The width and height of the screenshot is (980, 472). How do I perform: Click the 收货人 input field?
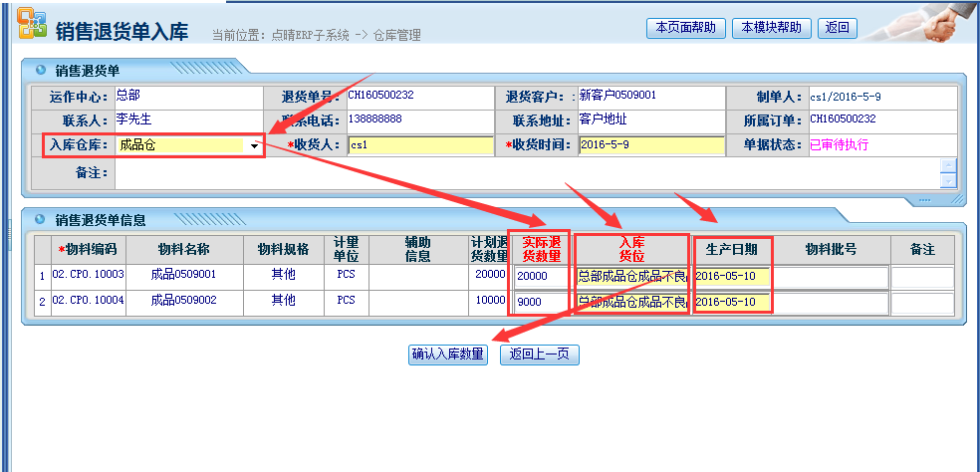click(x=419, y=145)
